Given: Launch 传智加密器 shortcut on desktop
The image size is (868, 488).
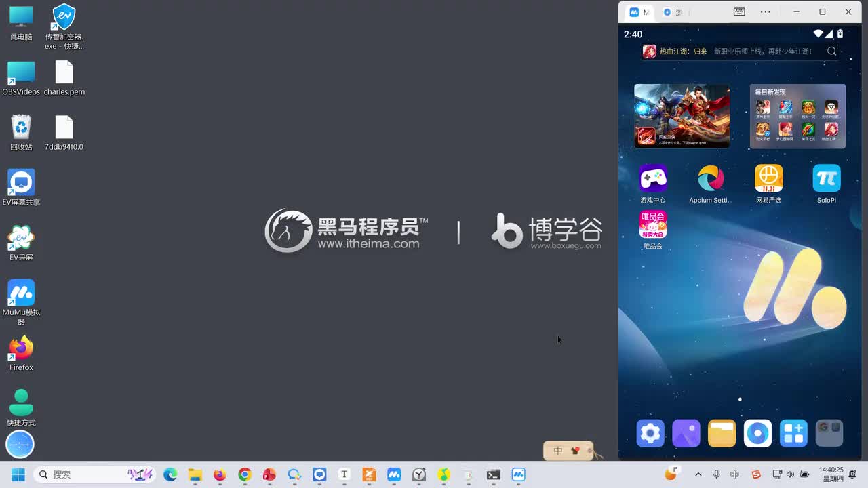Looking at the screenshot, I should [64, 27].
